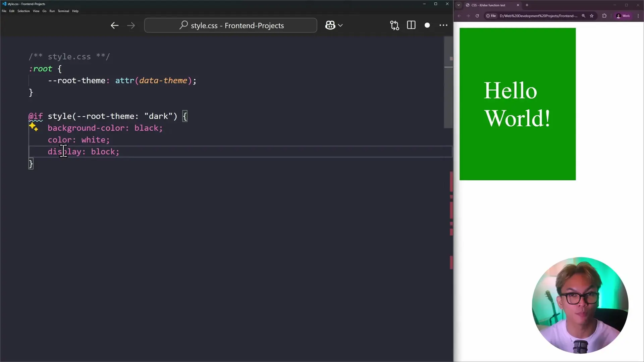Click the sparkle code action lightbulb
644x362 pixels.
[33, 127]
